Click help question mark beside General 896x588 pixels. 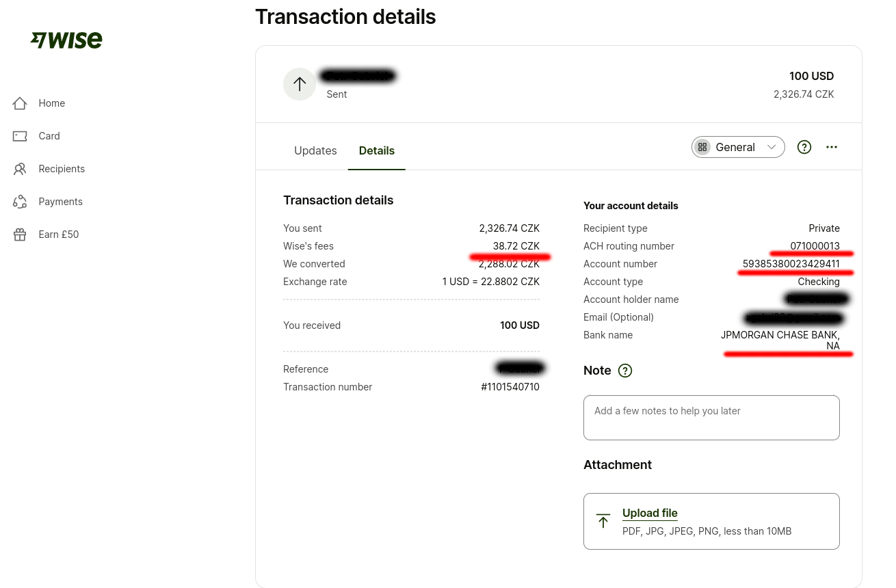pos(804,147)
